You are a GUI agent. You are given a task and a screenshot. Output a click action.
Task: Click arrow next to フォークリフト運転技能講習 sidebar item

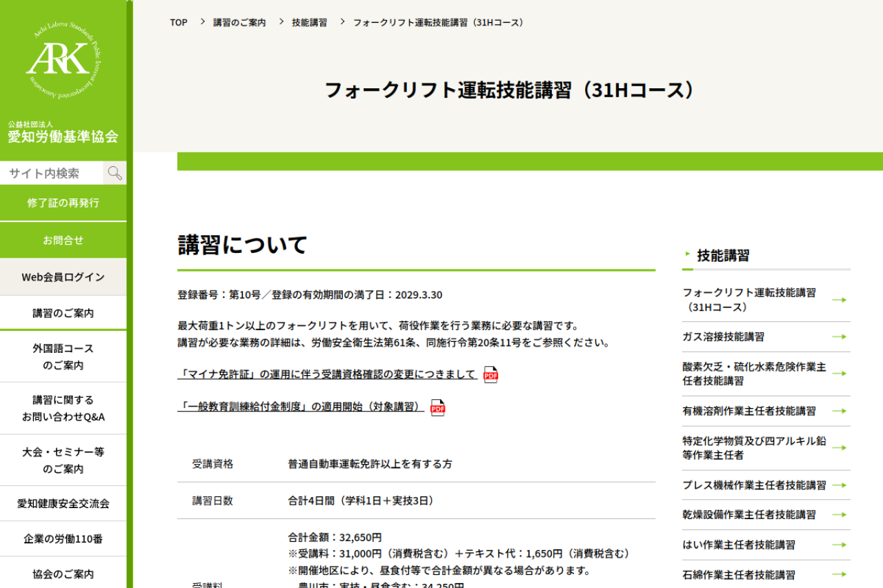839,300
